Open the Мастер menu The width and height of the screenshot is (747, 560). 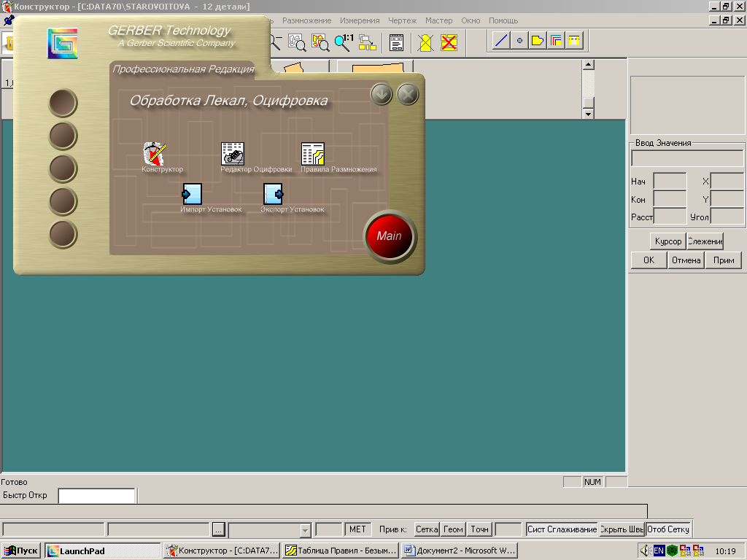438,20
